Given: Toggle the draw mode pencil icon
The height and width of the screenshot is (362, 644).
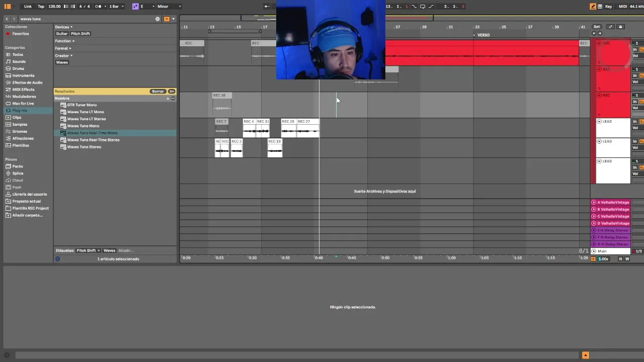Looking at the screenshot, I should 593,7.
